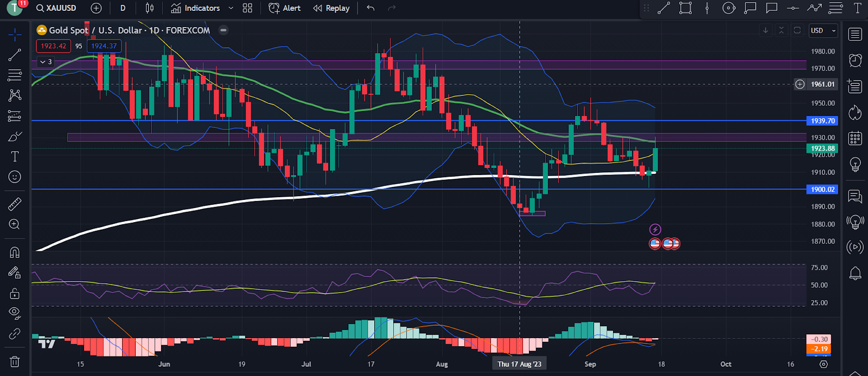Open the hotlists flame panel
The width and height of the screenshot is (868, 376).
pos(855,112)
